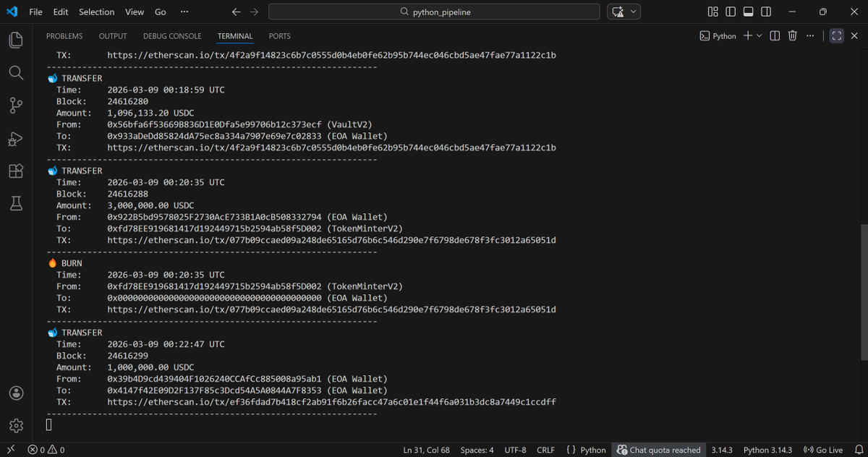Click the terminal scrollbar thumb
The height and width of the screenshot is (457, 868).
[864, 292]
